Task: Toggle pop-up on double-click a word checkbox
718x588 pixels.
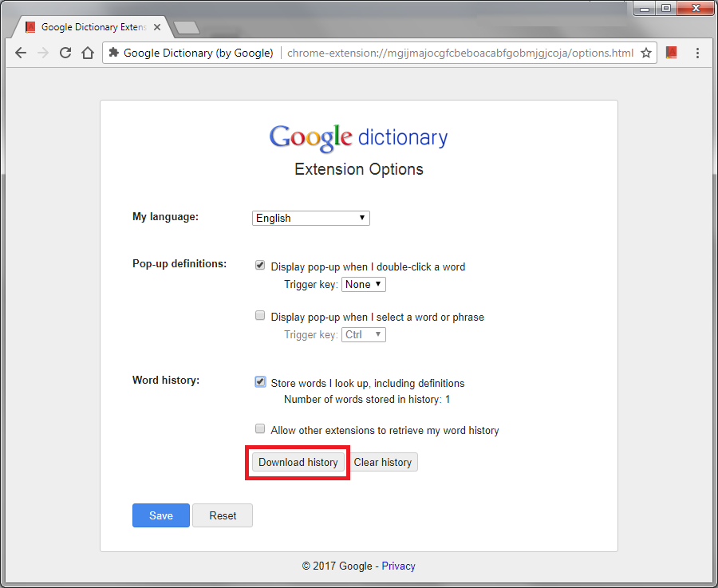Action: [x=260, y=266]
